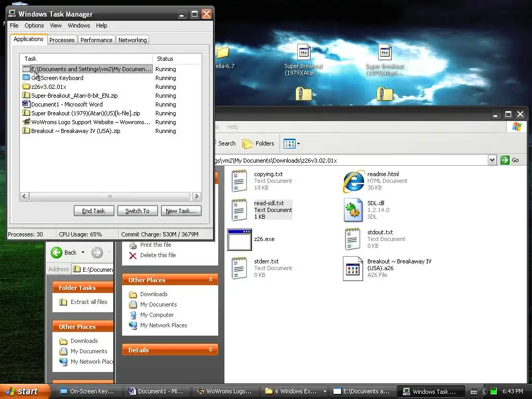Open the Windows menu in Task Manager
Image resolution: width=532 pixels, height=399 pixels.
click(79, 25)
